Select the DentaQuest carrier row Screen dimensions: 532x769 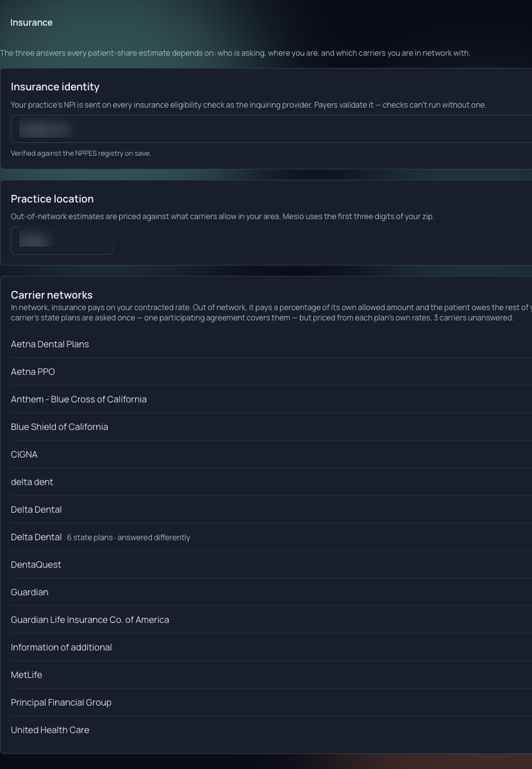pyautogui.click(x=271, y=565)
